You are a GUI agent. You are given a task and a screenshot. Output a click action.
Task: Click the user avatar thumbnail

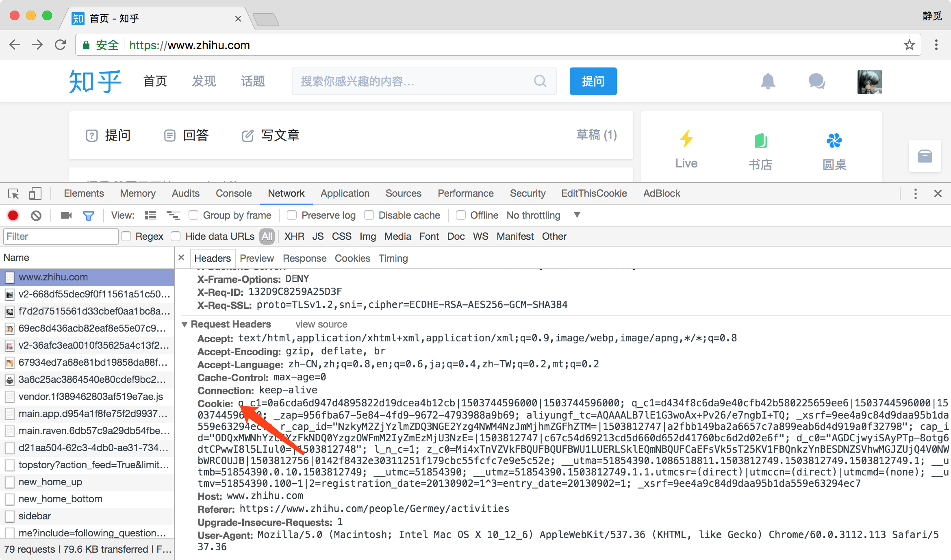click(x=870, y=82)
